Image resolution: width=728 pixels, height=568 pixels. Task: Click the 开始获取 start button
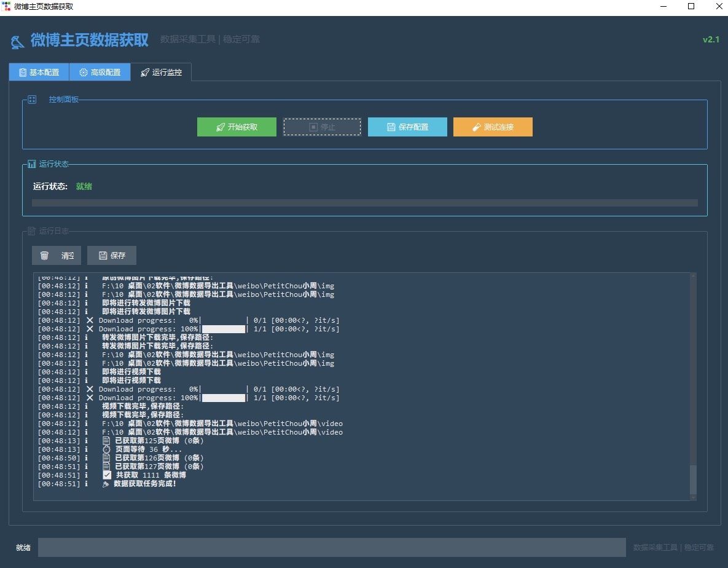click(237, 127)
